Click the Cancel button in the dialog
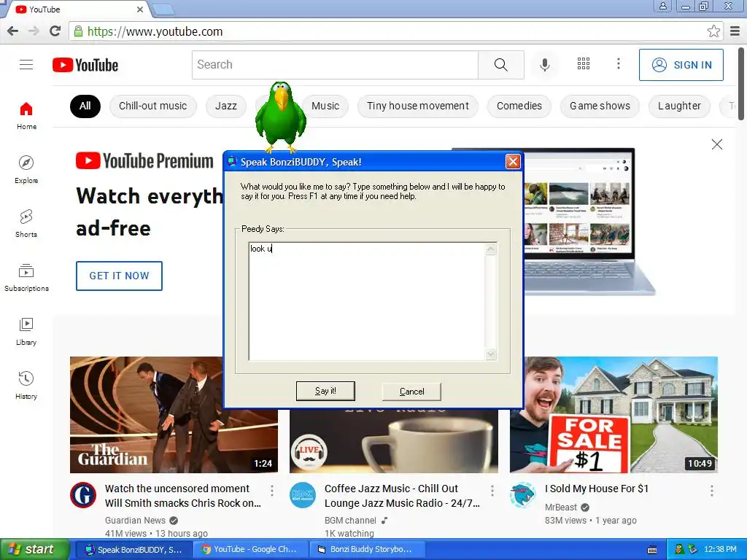Image resolution: width=747 pixels, height=560 pixels. (411, 392)
